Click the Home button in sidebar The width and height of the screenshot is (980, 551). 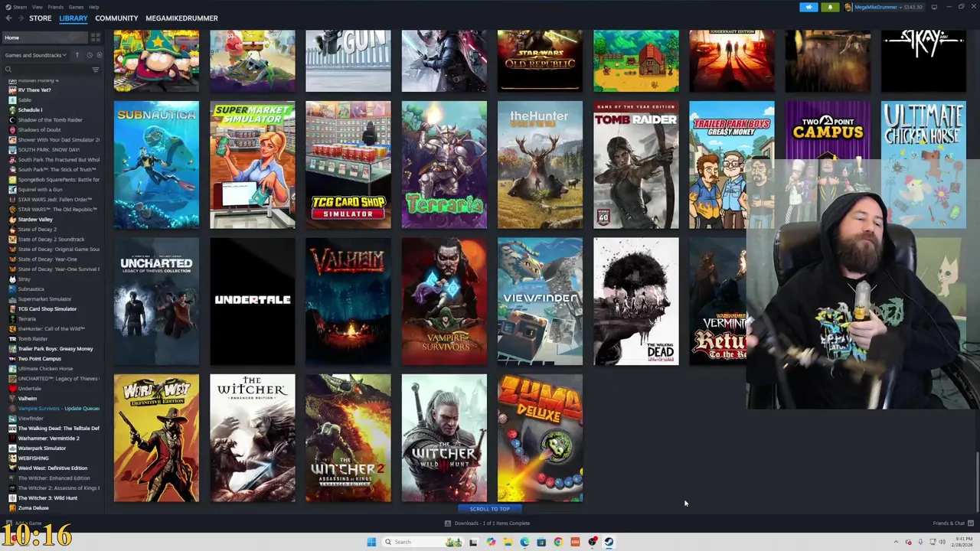pos(44,37)
